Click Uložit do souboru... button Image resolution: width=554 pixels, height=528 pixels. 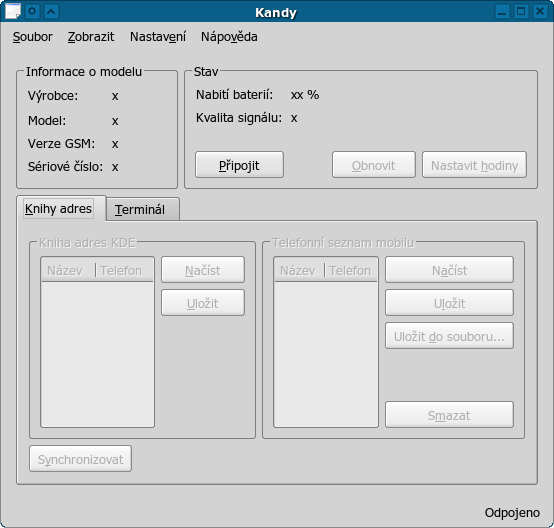pyautogui.click(x=449, y=336)
